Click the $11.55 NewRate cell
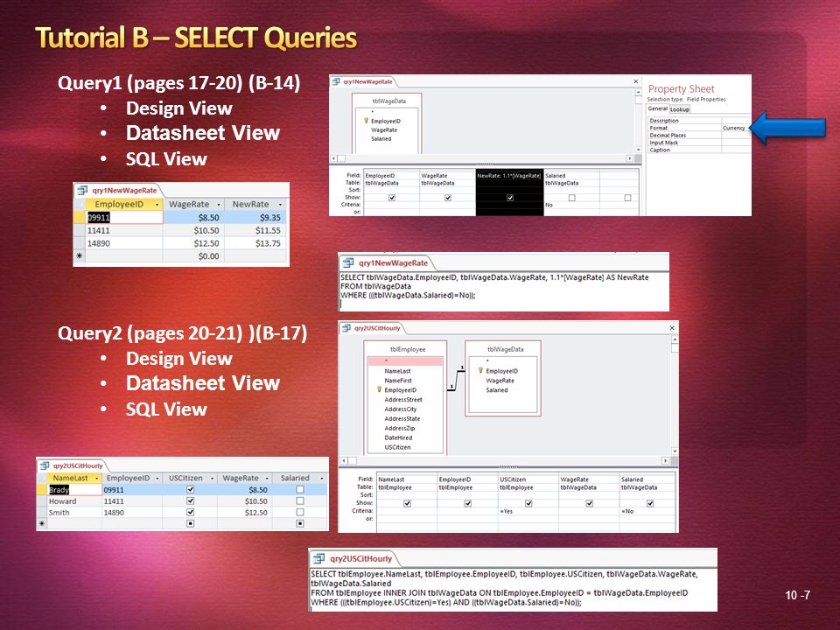The width and height of the screenshot is (840, 630). pos(255,230)
